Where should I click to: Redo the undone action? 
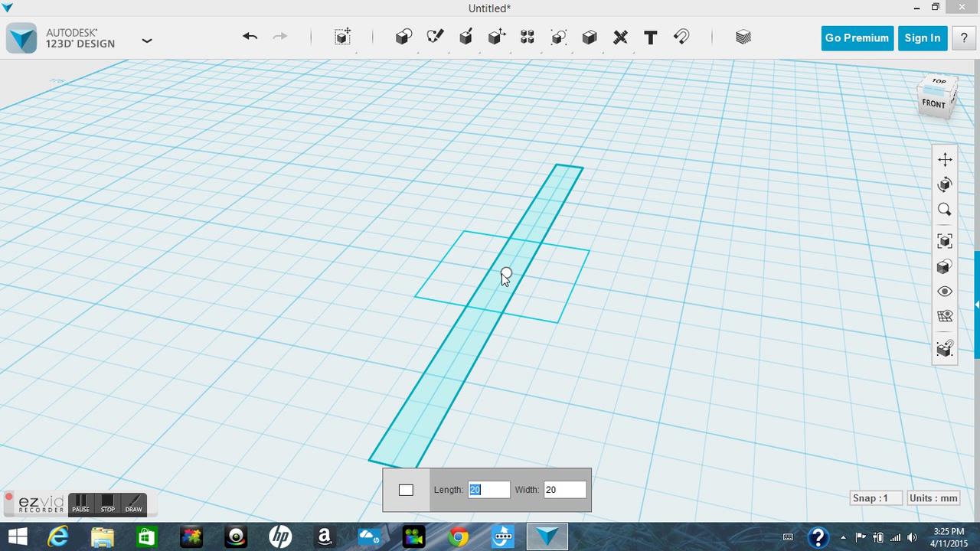click(x=280, y=37)
